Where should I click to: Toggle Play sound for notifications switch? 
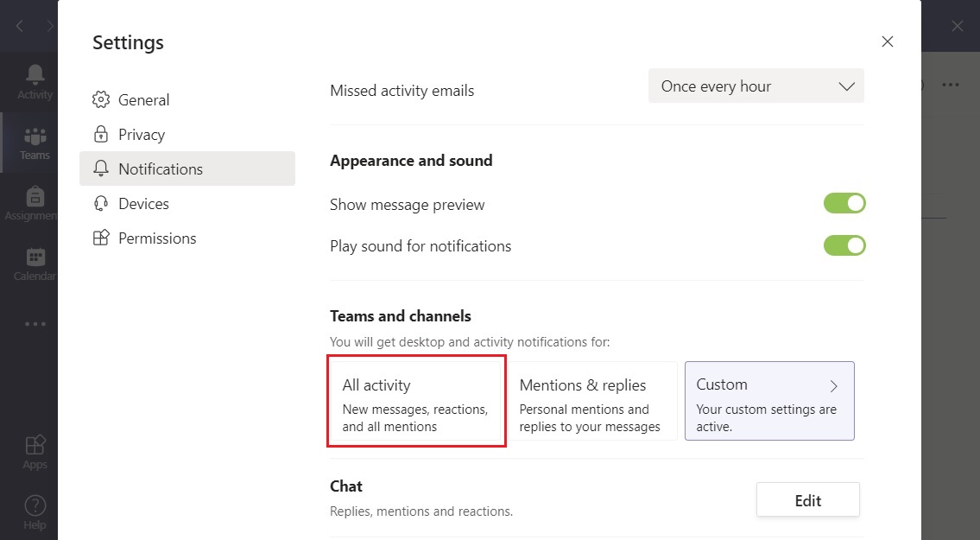(x=844, y=245)
